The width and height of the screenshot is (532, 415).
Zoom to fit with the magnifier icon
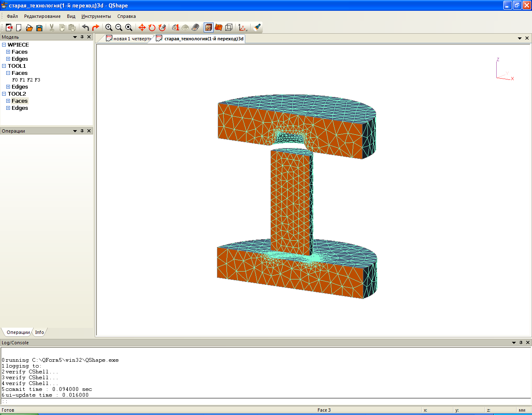point(129,27)
